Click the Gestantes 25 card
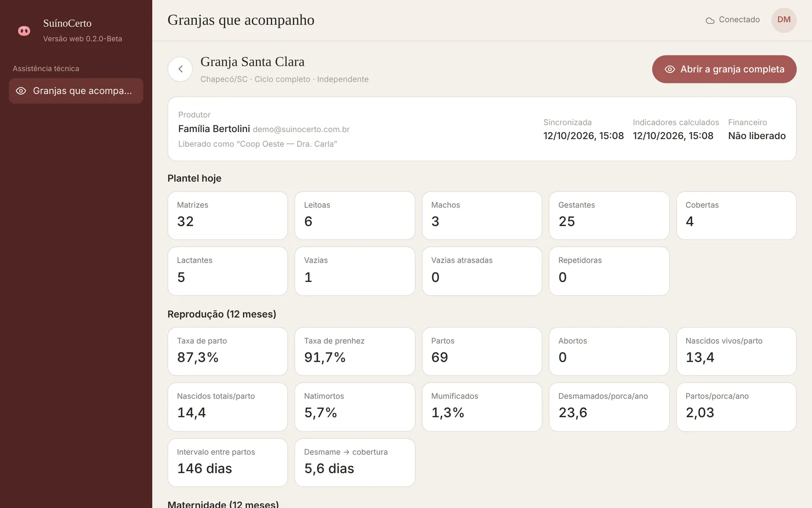 609,215
